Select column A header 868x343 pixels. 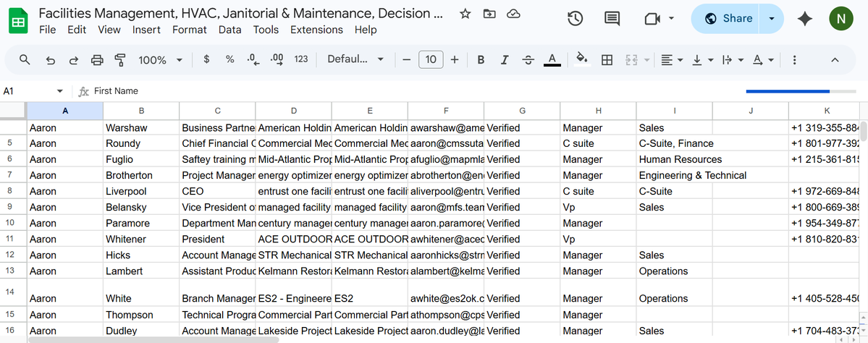(65, 111)
